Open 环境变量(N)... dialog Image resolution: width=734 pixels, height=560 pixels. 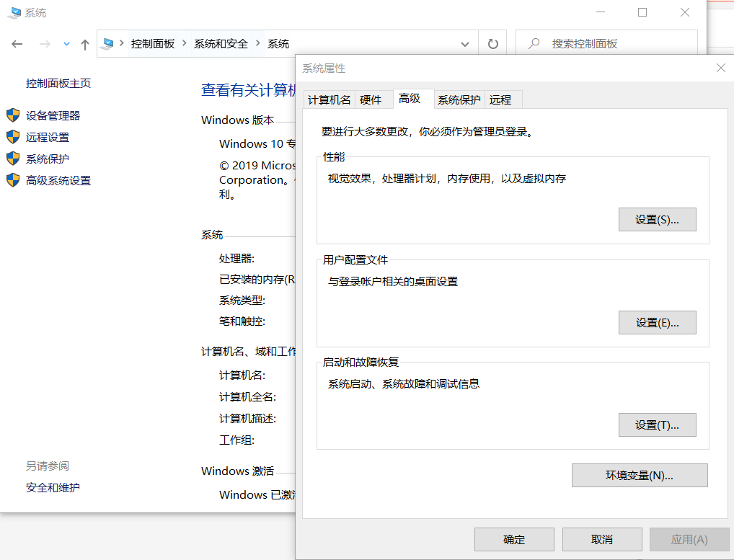point(640,476)
